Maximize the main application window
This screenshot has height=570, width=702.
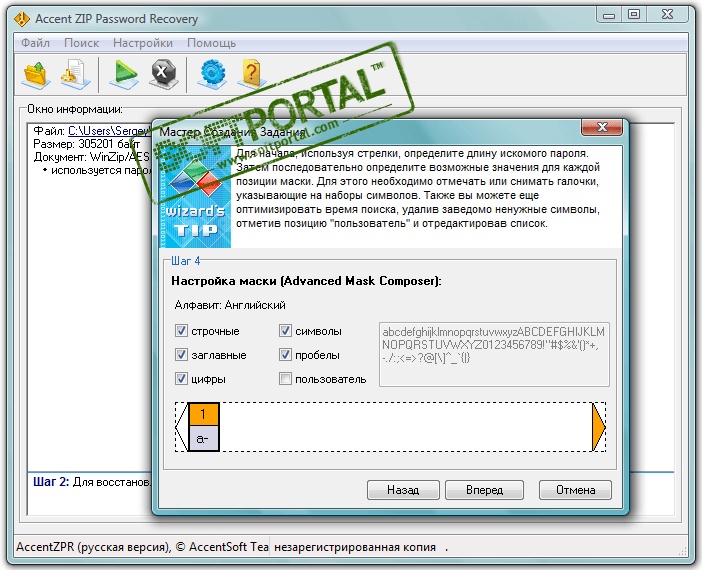pos(634,14)
